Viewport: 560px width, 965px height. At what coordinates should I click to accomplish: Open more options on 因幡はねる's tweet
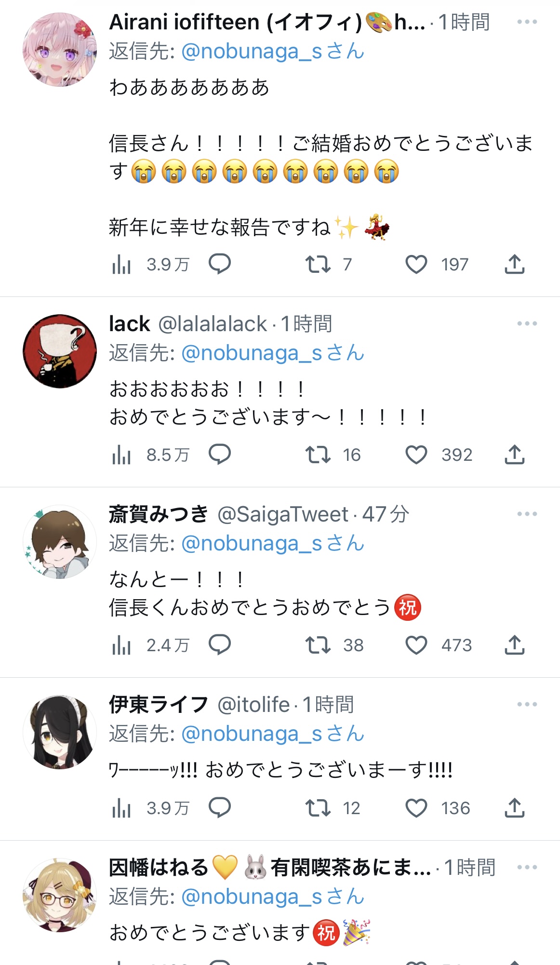(527, 867)
